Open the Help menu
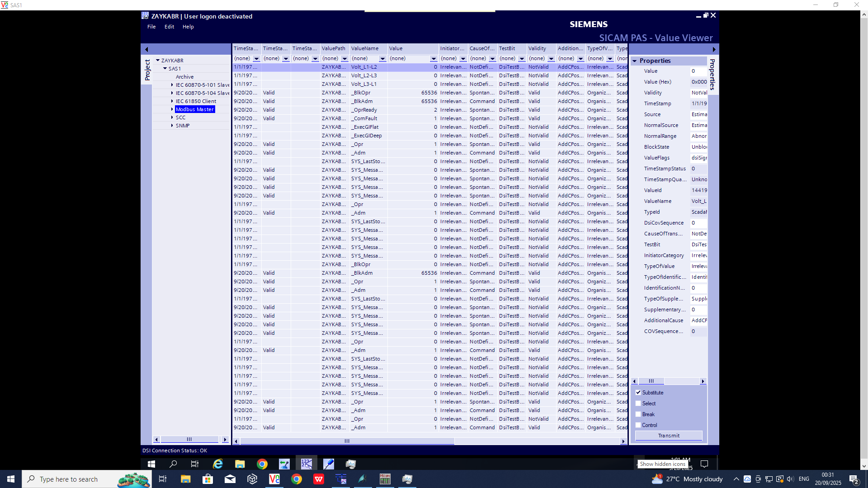Viewport: 868px width, 488px height. (x=188, y=27)
